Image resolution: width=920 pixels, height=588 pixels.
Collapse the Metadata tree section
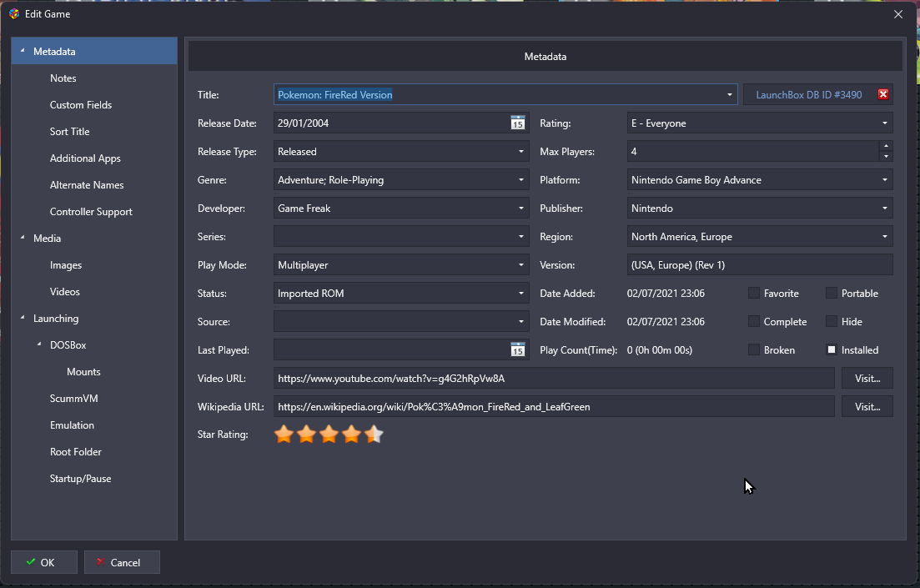pos(23,51)
